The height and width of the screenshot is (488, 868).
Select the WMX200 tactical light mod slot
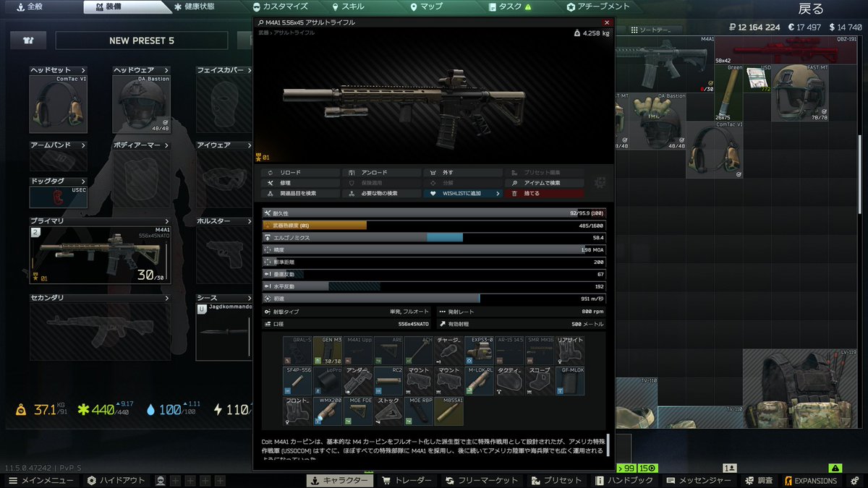pos(328,411)
